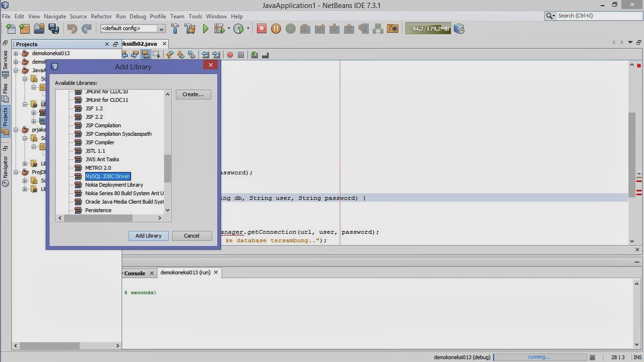Click the Toggle Highlight Search editor icon
The image size is (644, 362).
coord(146,55)
